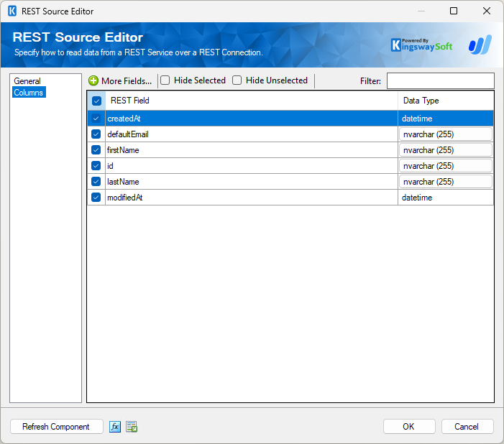The height and width of the screenshot is (444, 504).
Task: Click the blue Wrike-style logo in banner
Action: pos(480,45)
